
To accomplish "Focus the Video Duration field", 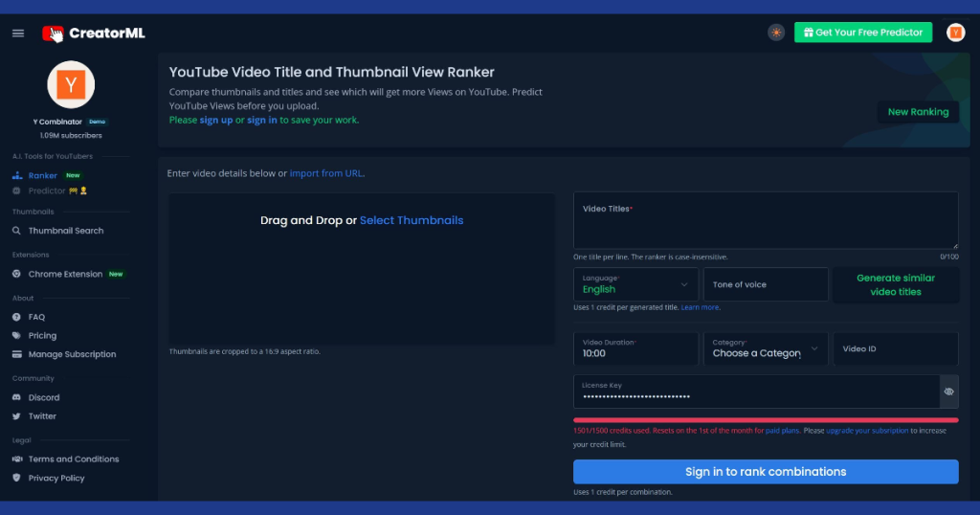I will pyautogui.click(x=635, y=348).
